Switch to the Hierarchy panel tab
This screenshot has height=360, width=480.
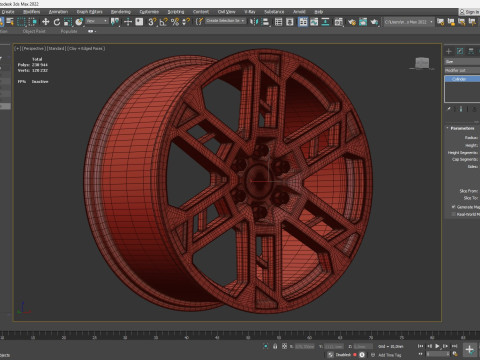471,51
